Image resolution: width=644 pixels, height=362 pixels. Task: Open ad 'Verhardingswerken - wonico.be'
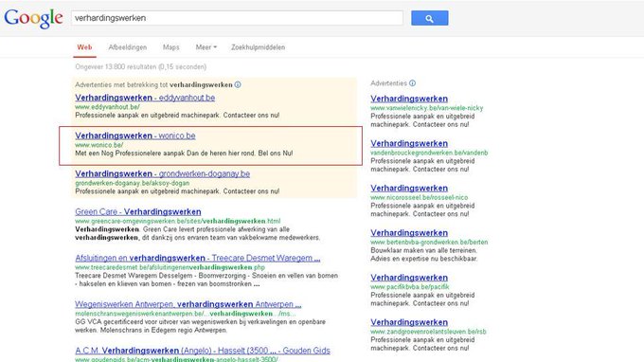coord(135,136)
